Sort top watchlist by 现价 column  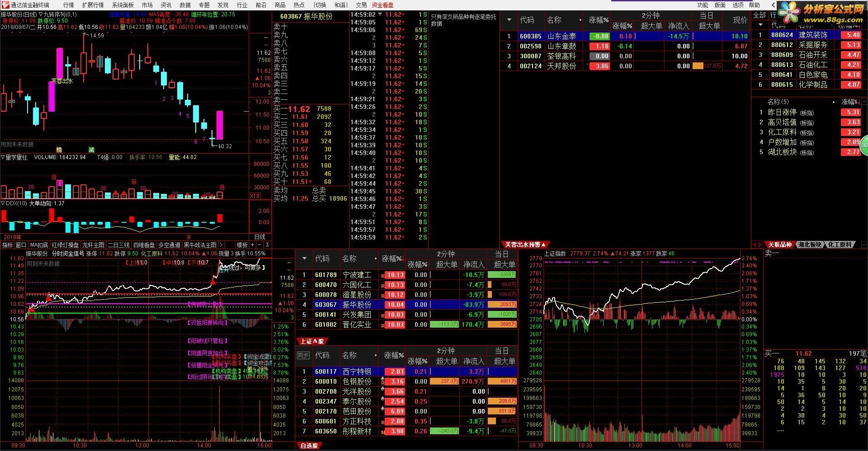tap(740, 20)
